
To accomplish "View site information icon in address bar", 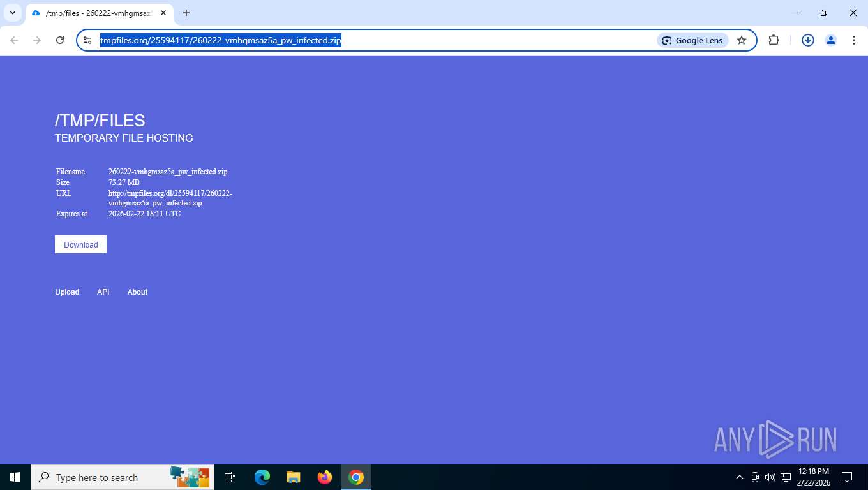I will tap(88, 40).
